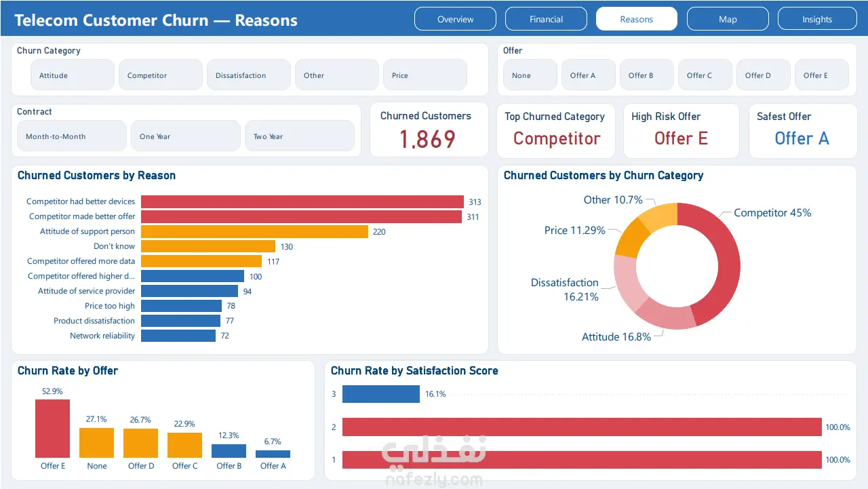This screenshot has width=868, height=489.
Task: Filter churn category by Attitude
Action: pyautogui.click(x=73, y=75)
